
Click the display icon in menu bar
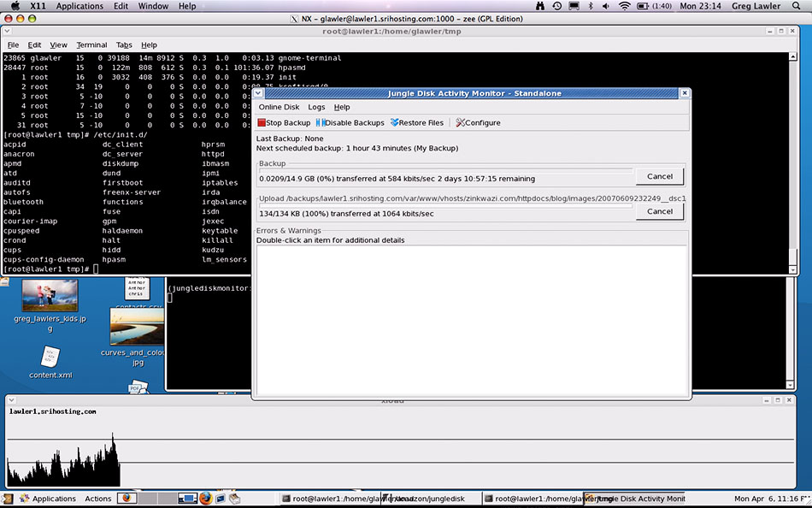tap(574, 6)
